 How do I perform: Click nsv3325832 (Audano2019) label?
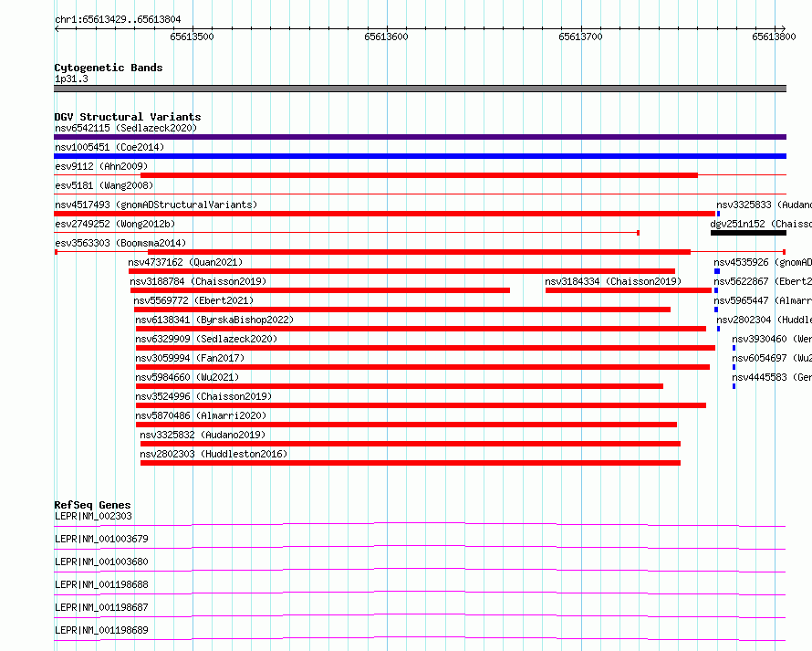click(203, 435)
